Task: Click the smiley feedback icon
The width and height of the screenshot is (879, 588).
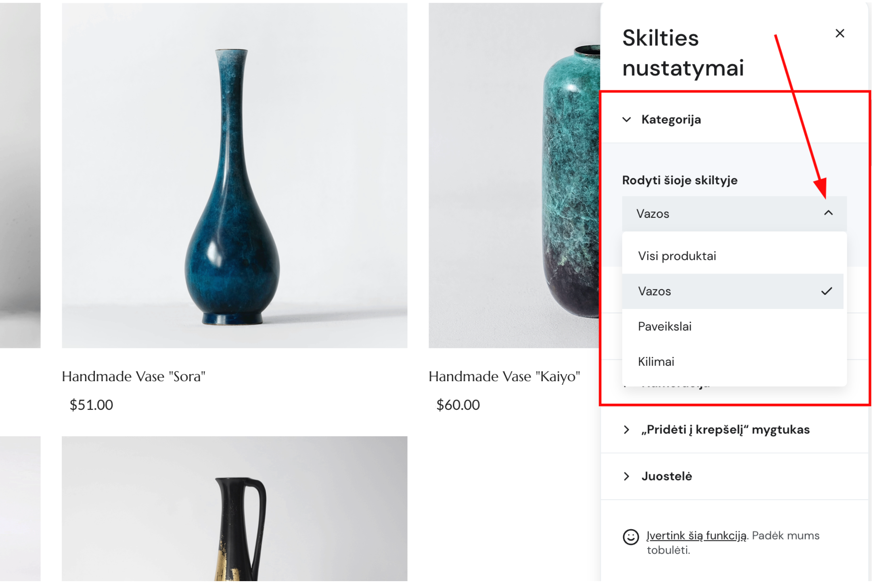Action: [x=630, y=537]
